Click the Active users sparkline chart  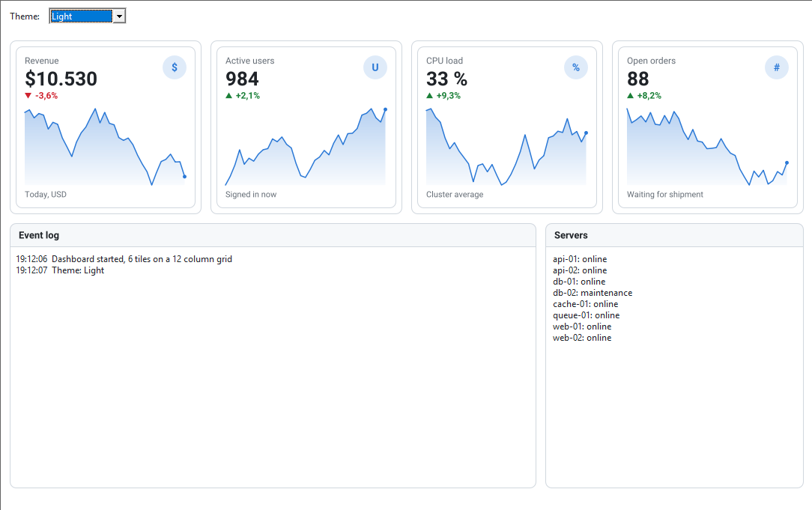pyautogui.click(x=306, y=147)
